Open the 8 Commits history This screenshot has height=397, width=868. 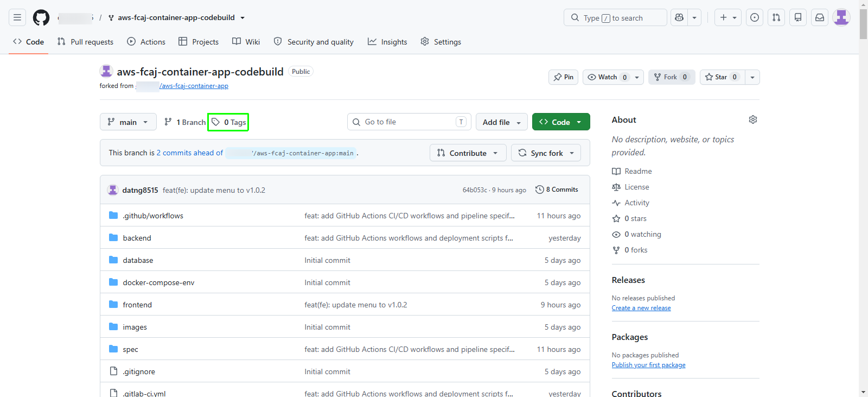click(x=557, y=190)
